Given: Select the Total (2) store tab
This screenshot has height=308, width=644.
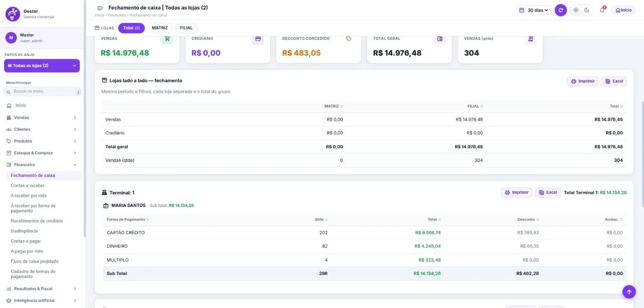Looking at the screenshot, I should (131, 28).
